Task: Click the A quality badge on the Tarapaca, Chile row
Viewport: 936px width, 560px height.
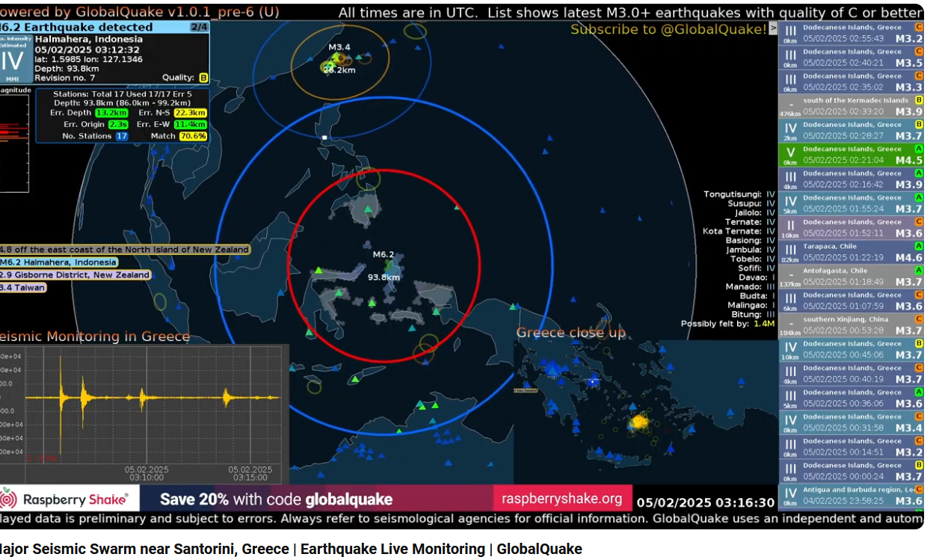Action: coord(919,246)
